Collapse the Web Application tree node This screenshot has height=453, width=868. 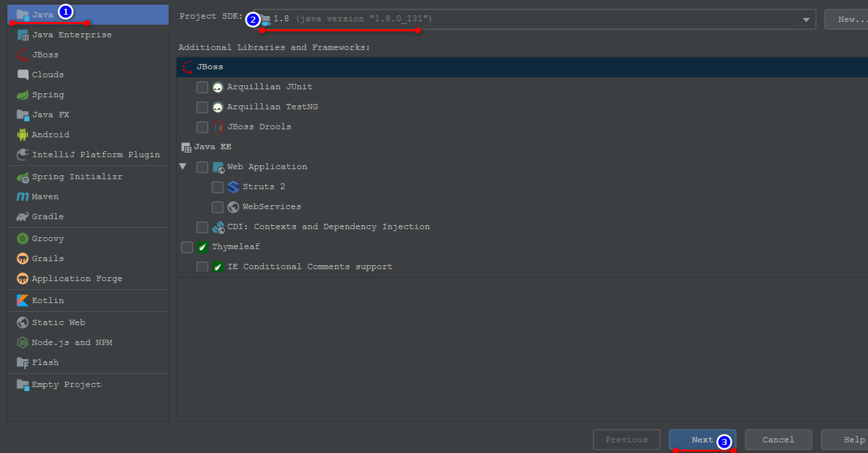point(183,167)
